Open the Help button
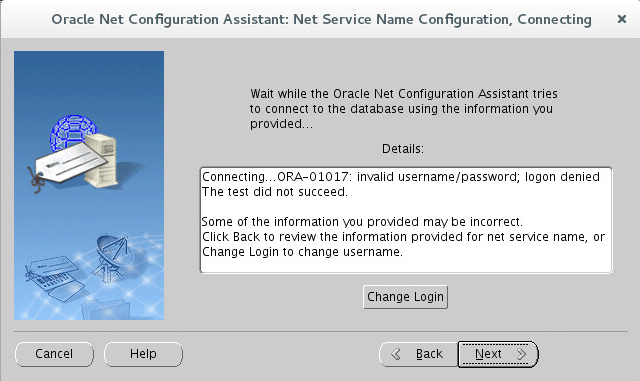This screenshot has width=640, height=381. pyautogui.click(x=143, y=354)
